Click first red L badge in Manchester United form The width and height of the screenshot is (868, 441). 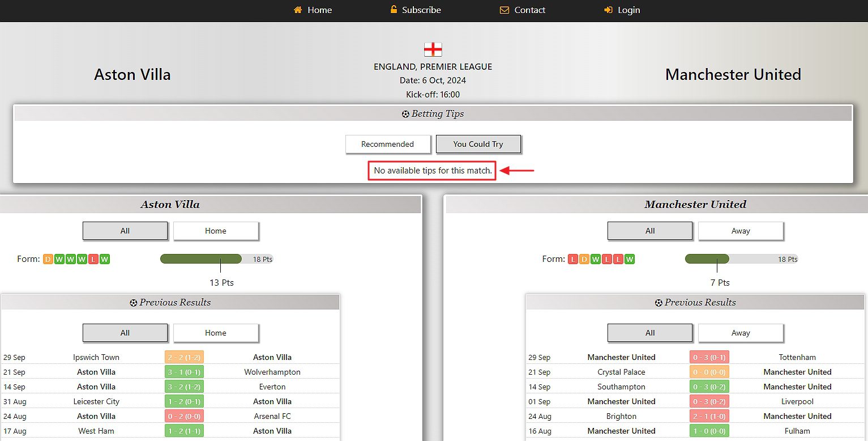pyautogui.click(x=573, y=259)
